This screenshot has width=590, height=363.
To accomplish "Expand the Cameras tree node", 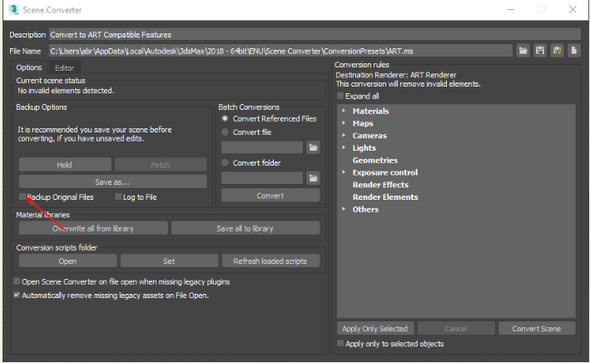I will [344, 135].
